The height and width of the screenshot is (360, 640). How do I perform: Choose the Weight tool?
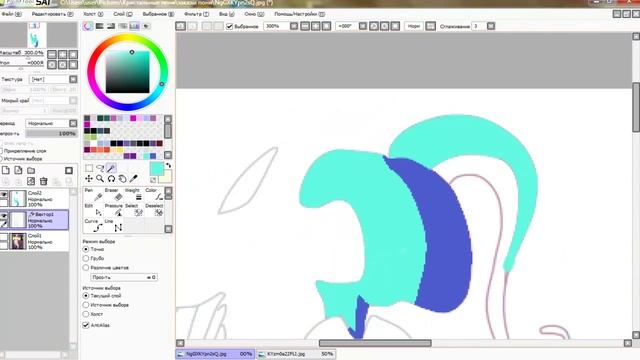[x=134, y=195]
